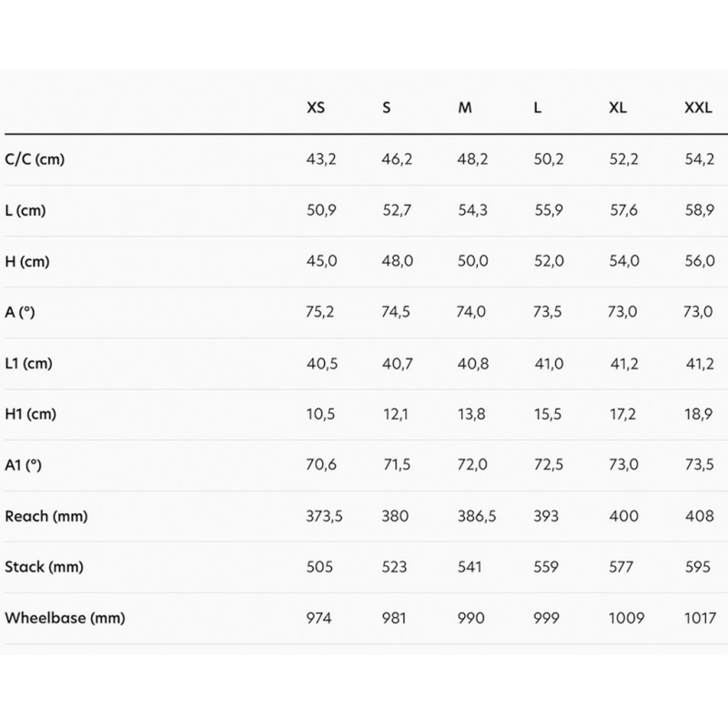Click the Wheelbase (mm) row label
This screenshot has width=728, height=728.
[x=65, y=618]
